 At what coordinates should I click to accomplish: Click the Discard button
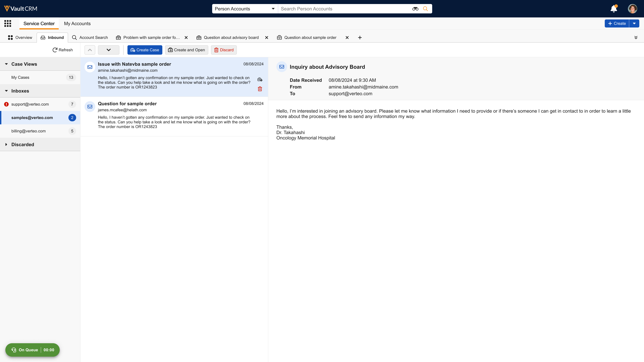pyautogui.click(x=224, y=50)
